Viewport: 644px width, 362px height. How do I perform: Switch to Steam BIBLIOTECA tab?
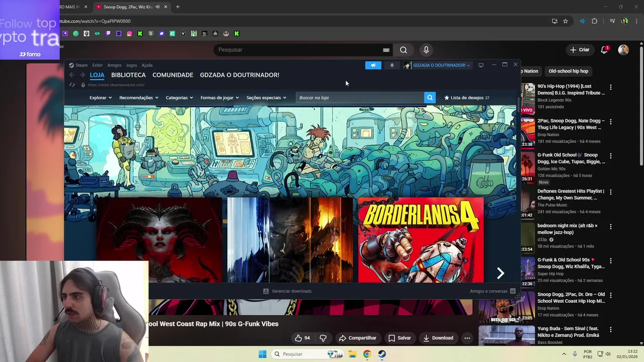click(128, 75)
